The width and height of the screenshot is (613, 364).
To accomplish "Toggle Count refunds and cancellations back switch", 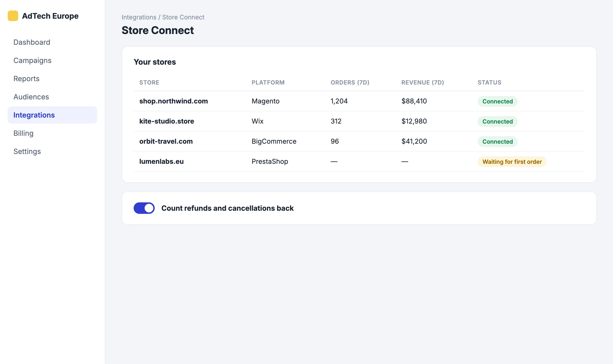I will [x=144, y=208].
